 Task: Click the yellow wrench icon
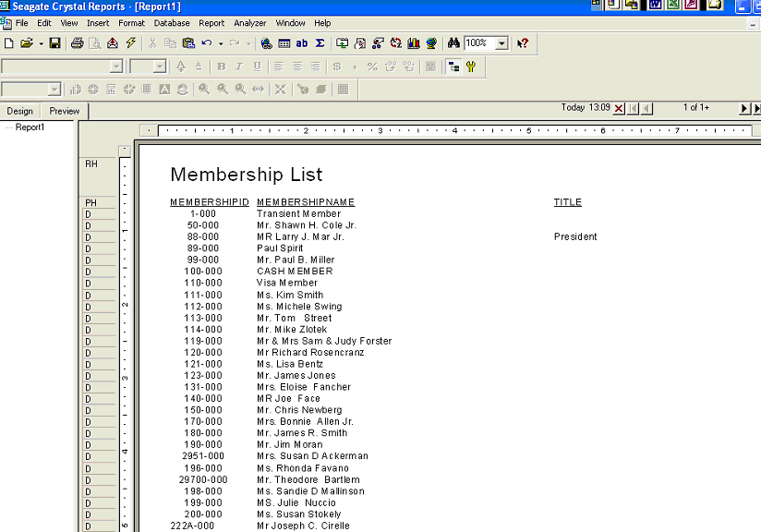click(x=470, y=66)
